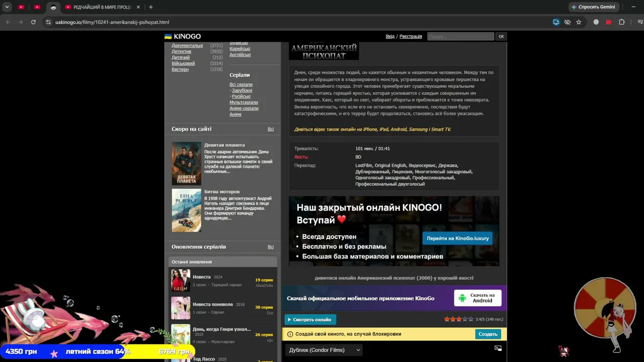Click Всі link beside Оновлення серіалів
Image resolution: width=644 pixels, height=362 pixels.
pyautogui.click(x=271, y=247)
